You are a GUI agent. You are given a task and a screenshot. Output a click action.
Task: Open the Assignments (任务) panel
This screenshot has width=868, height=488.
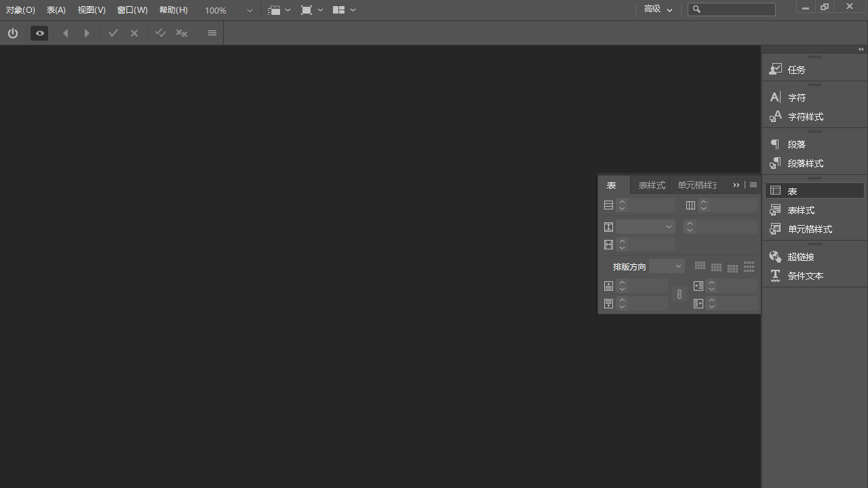coord(797,69)
